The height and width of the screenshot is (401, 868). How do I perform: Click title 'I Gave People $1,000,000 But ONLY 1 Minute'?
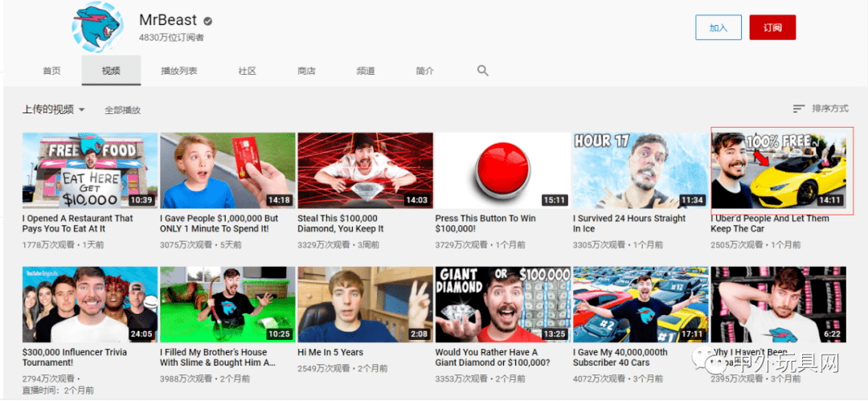[x=219, y=223]
